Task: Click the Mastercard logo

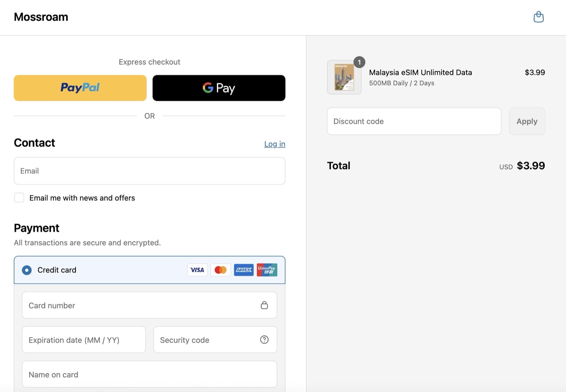Action: [x=221, y=270]
